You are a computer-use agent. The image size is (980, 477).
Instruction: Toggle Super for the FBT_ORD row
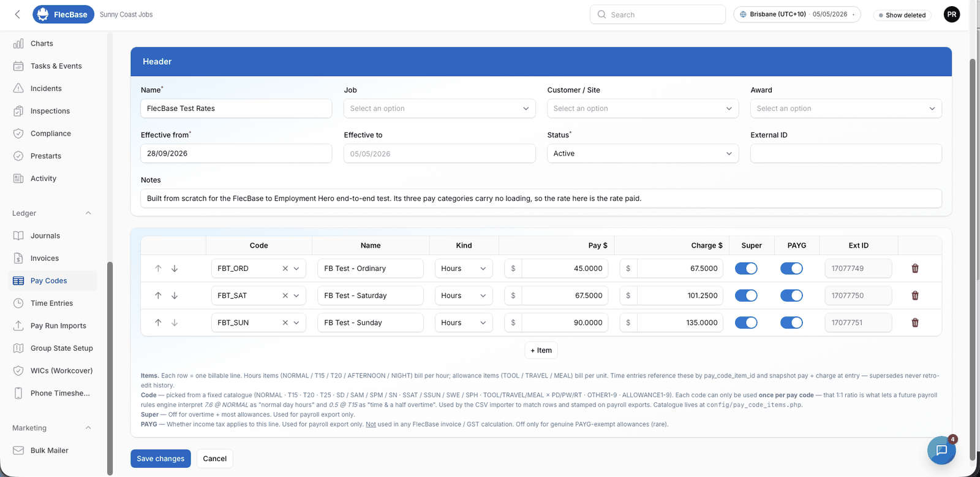click(746, 269)
